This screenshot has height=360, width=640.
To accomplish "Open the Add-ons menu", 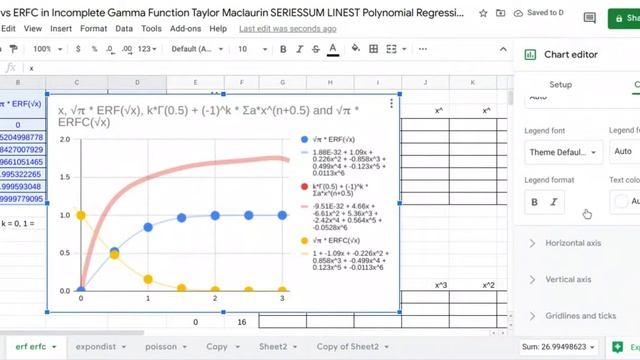I will tap(186, 29).
